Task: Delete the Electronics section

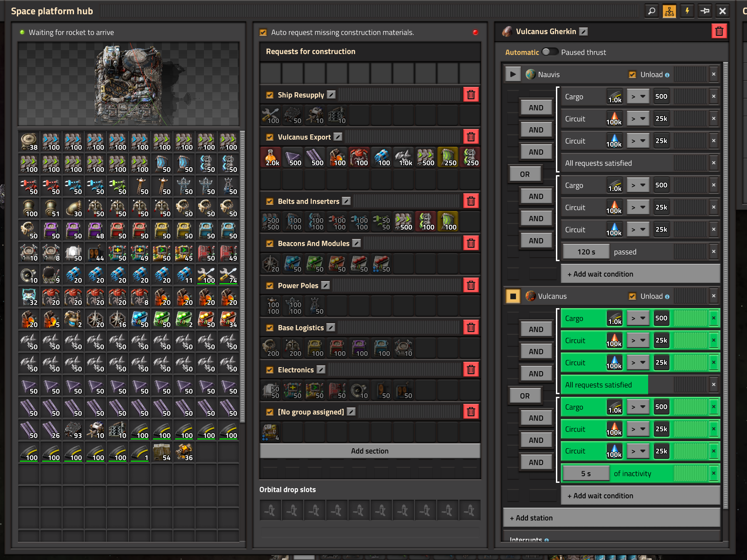Action: coord(471,370)
